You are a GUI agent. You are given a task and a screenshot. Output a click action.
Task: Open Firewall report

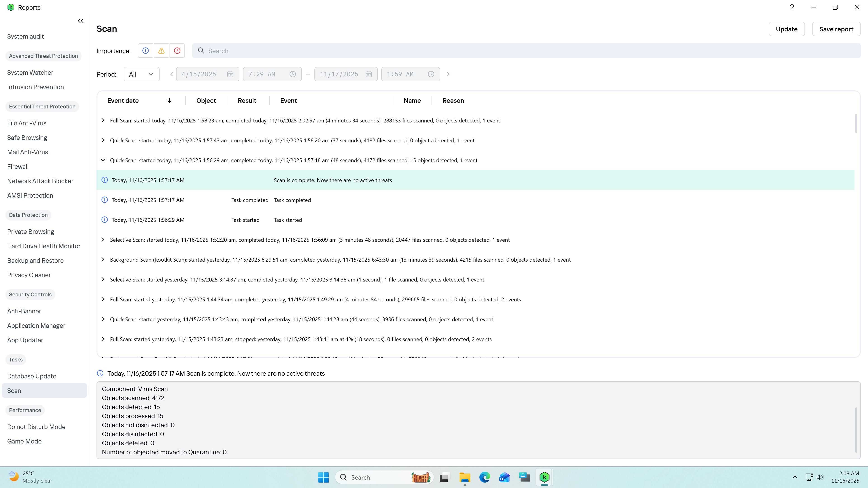[18, 167]
